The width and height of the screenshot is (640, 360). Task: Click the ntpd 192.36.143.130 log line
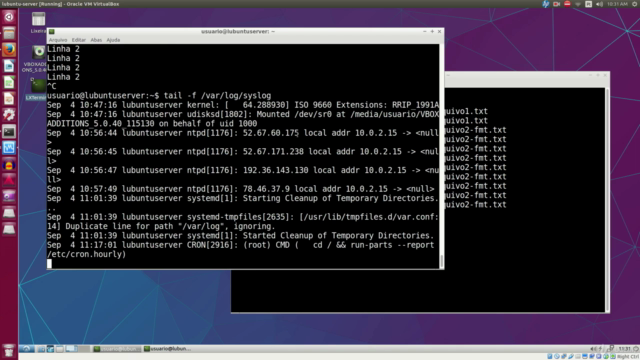[243, 175]
